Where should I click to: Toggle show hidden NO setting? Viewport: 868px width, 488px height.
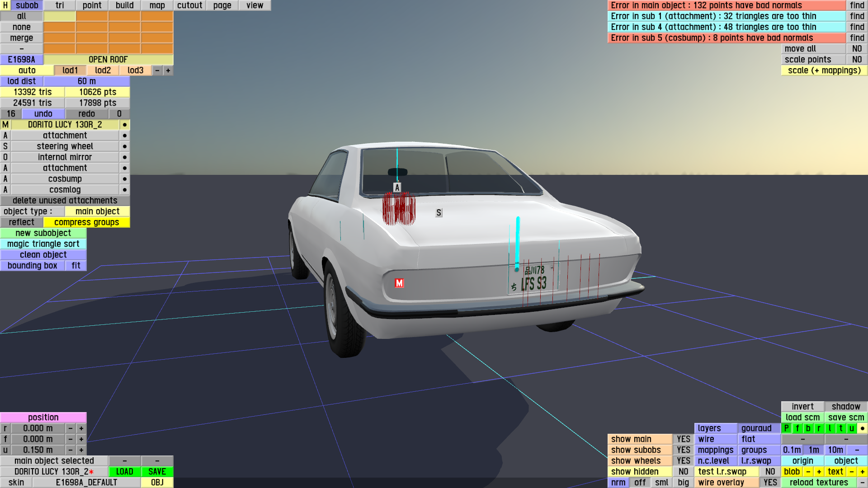pos(683,472)
